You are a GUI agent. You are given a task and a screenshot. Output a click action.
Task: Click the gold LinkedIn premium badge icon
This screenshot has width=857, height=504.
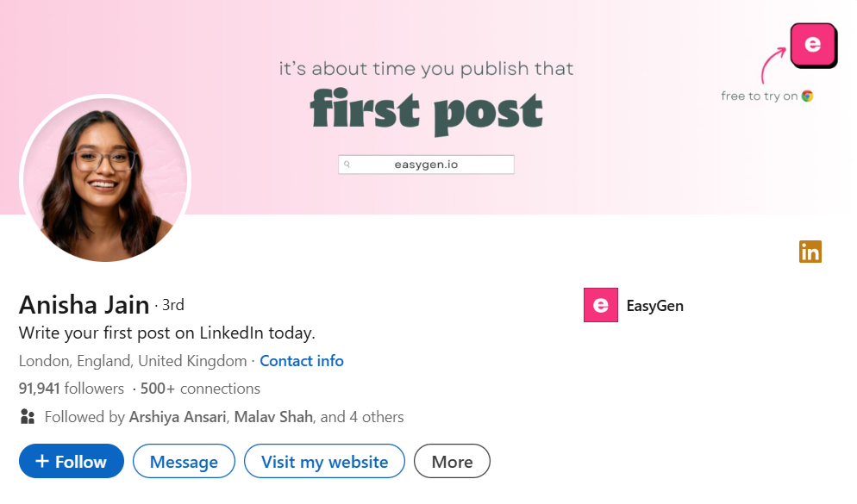tap(810, 252)
